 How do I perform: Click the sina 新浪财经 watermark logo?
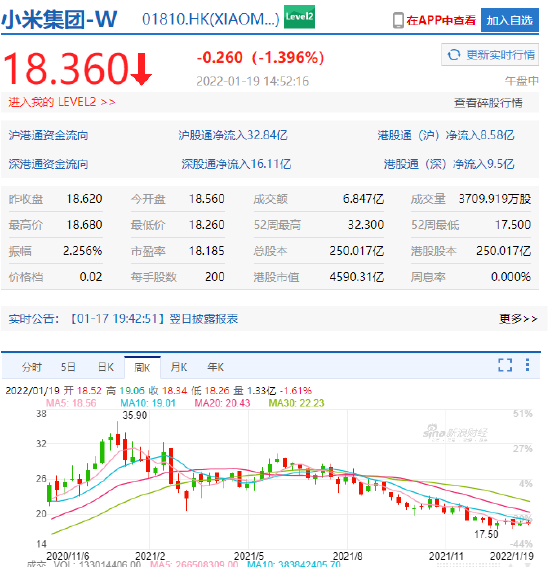[455, 432]
